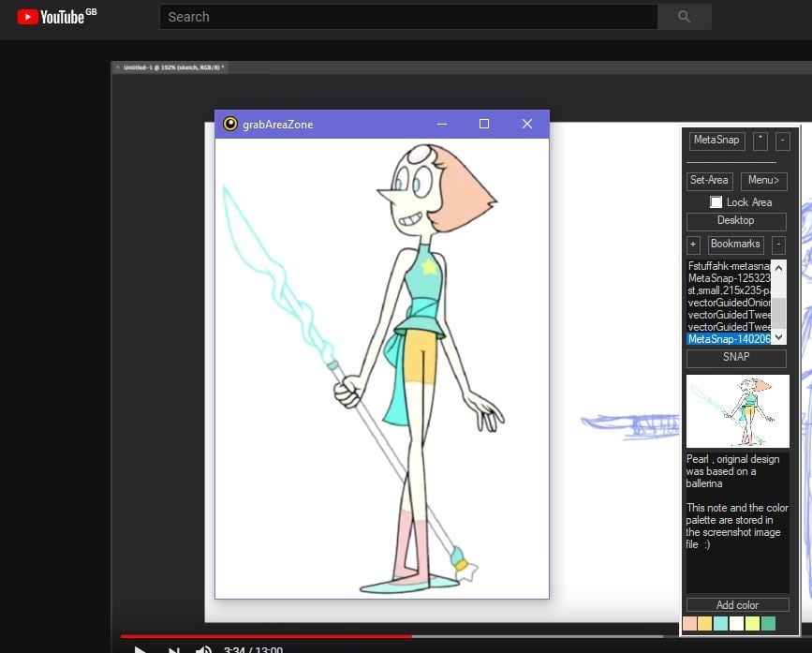Click the Add color button
Viewport: 812px width, 653px height.
point(737,605)
